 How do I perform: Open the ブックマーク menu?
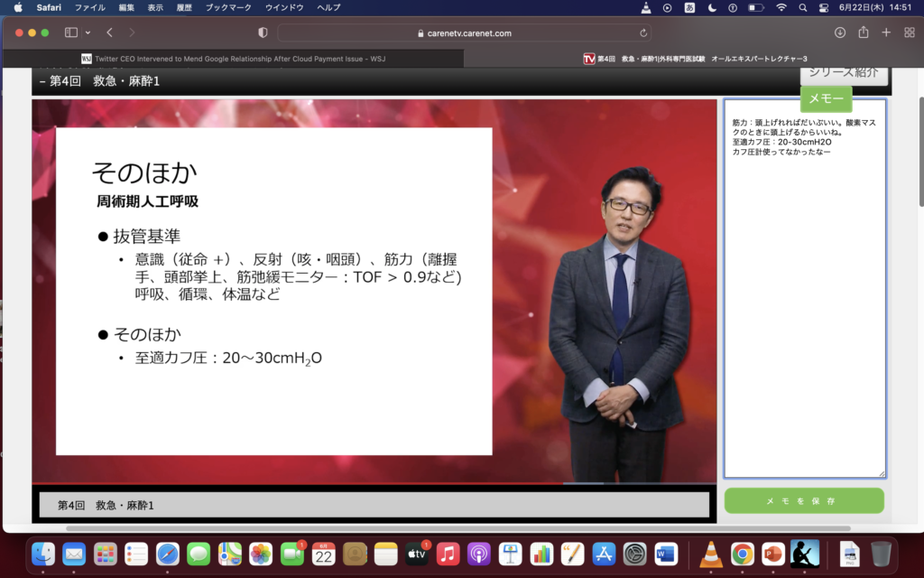click(229, 7)
